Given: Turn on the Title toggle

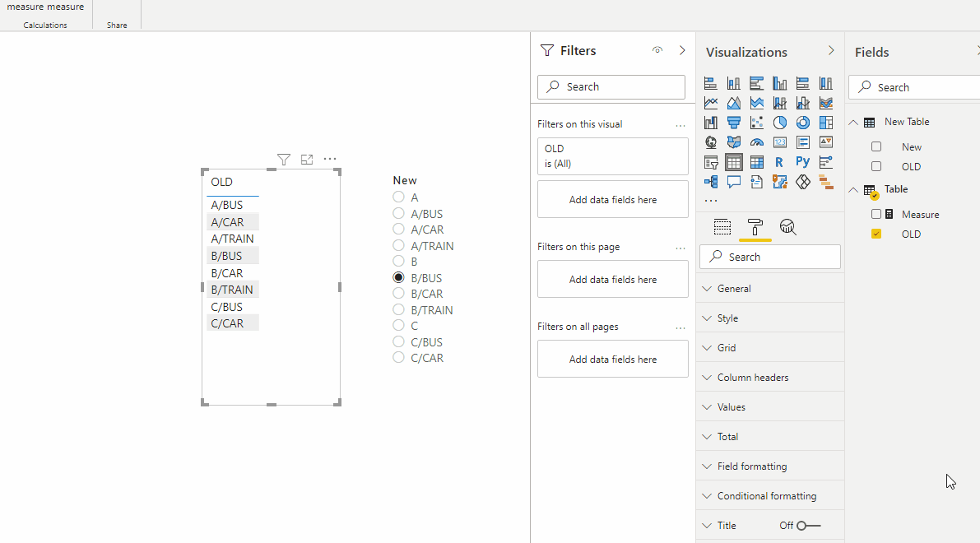Looking at the screenshot, I should coord(809,526).
